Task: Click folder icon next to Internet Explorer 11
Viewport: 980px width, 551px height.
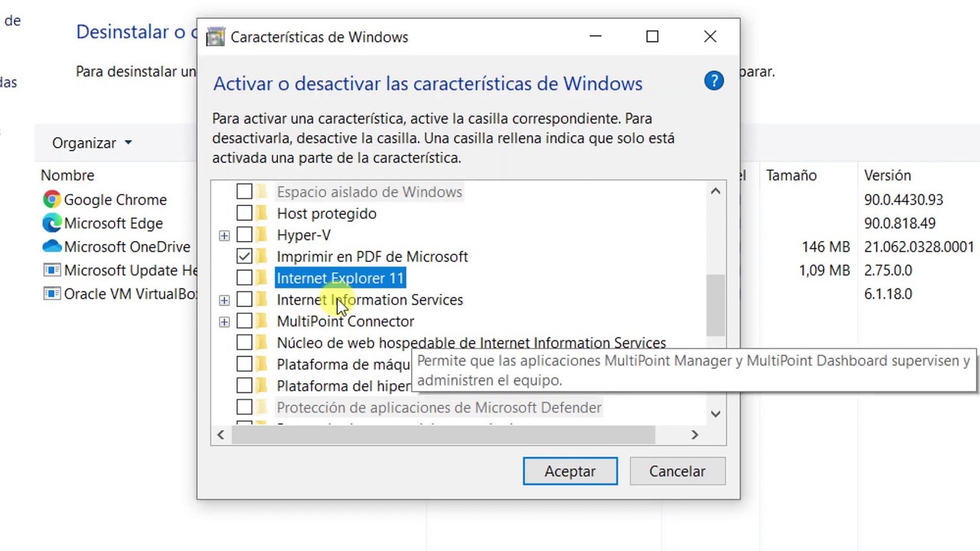Action: click(262, 278)
